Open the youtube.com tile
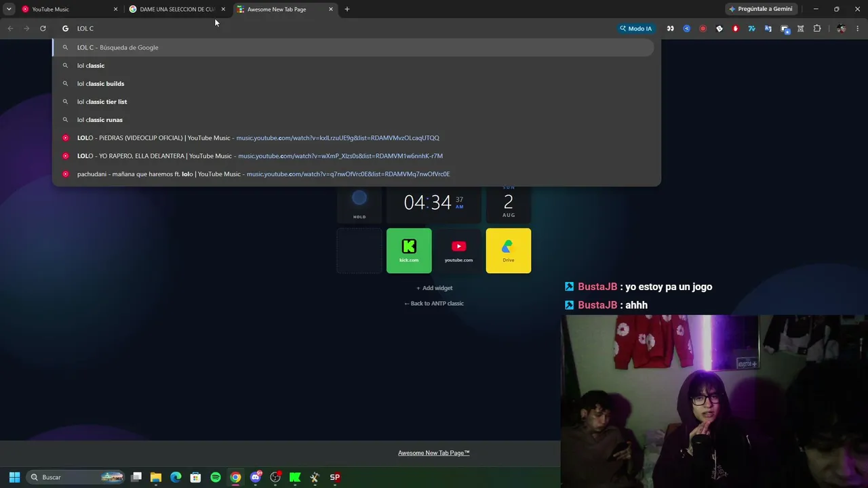This screenshot has height=488, width=868. click(x=458, y=251)
